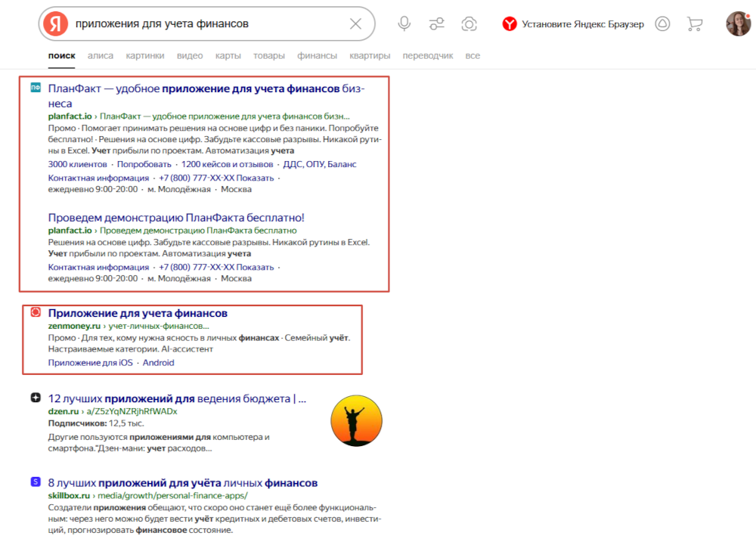This screenshot has width=756, height=536.
Task: Open image search camera icon
Action: pyautogui.click(x=469, y=23)
